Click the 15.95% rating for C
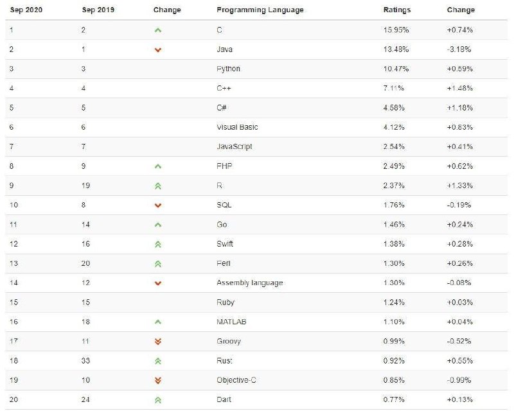 [x=396, y=30]
